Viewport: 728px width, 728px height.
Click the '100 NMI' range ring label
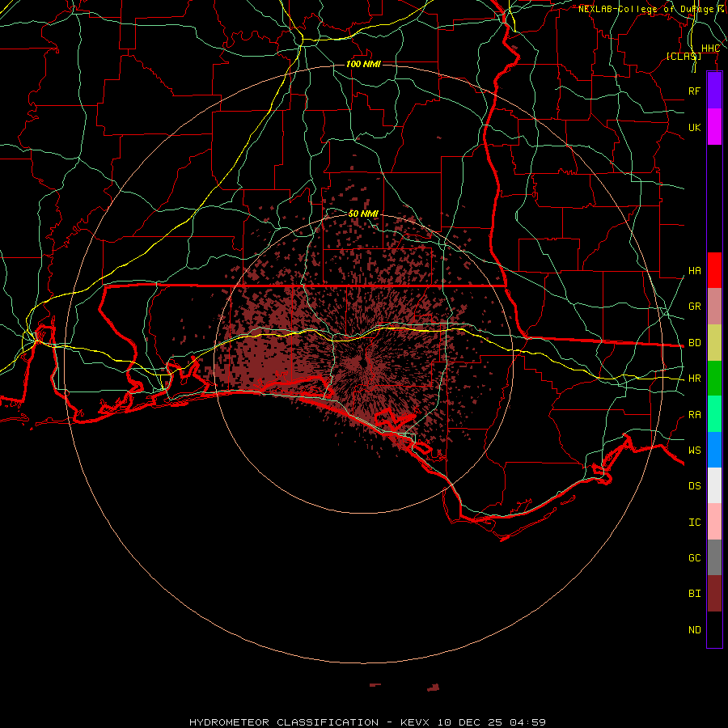363,64
